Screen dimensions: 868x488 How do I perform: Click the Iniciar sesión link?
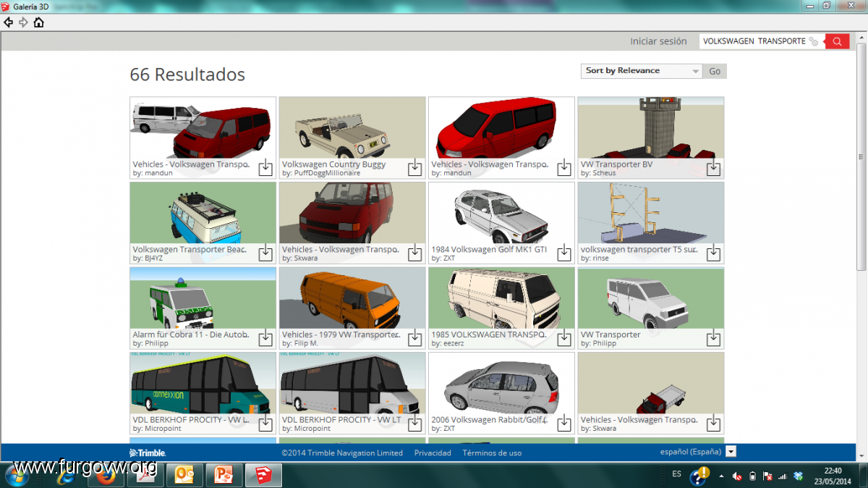coord(658,41)
